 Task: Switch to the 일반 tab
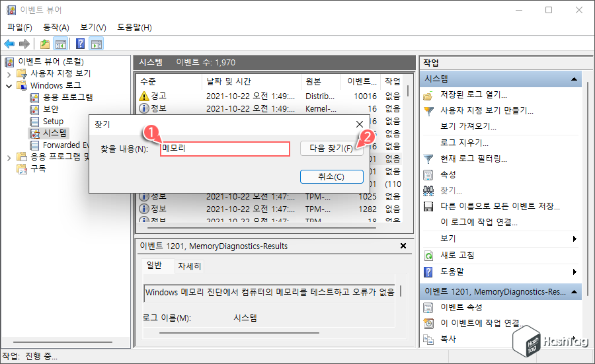pos(154,266)
